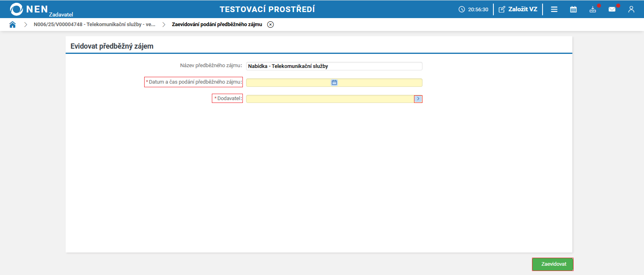Screen dimensions: 644x275
Task: Click the Zaevidovat button
Action: [x=553, y=264]
